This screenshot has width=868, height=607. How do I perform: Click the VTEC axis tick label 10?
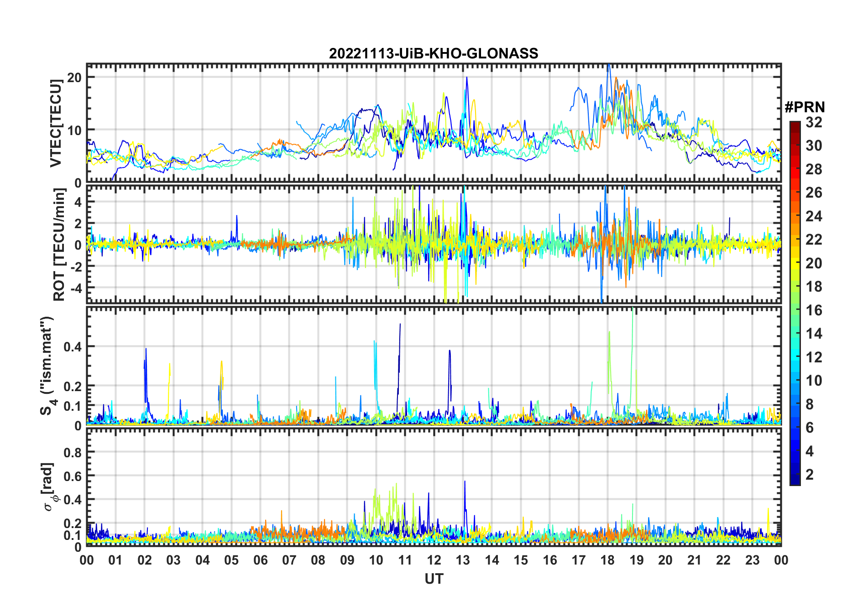[74, 131]
